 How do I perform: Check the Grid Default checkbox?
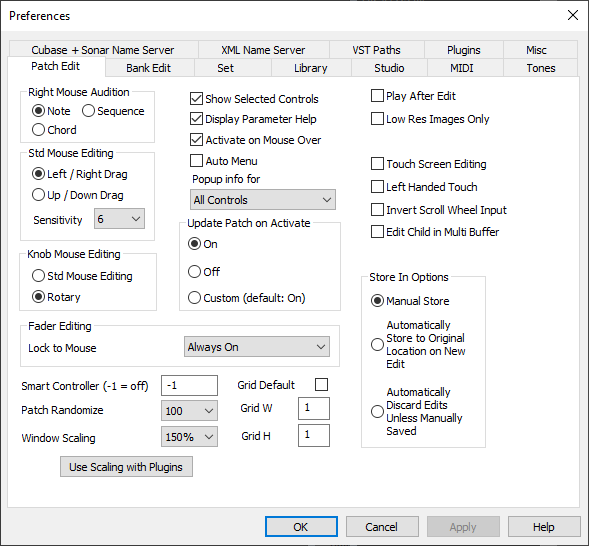[321, 385]
